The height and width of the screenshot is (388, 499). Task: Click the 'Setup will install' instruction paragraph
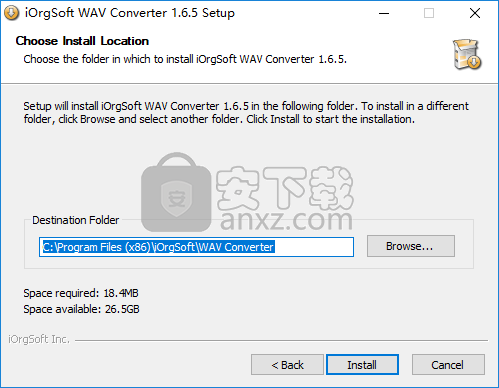coord(246,113)
